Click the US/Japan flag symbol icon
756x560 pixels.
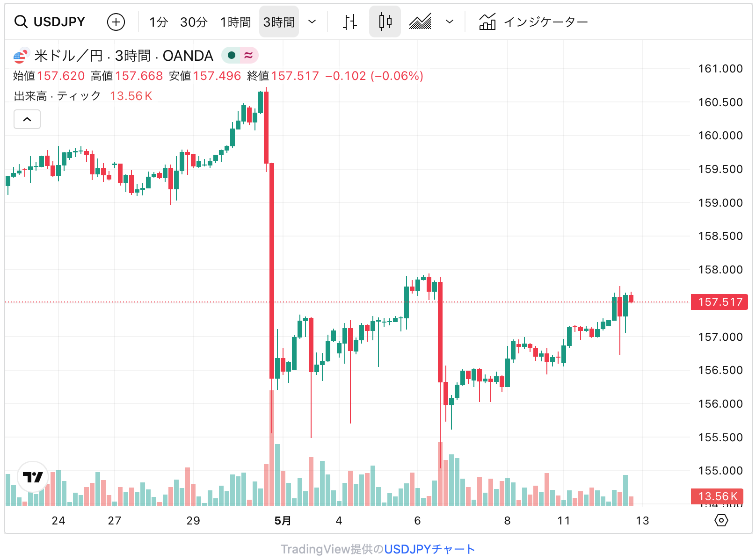click(21, 56)
